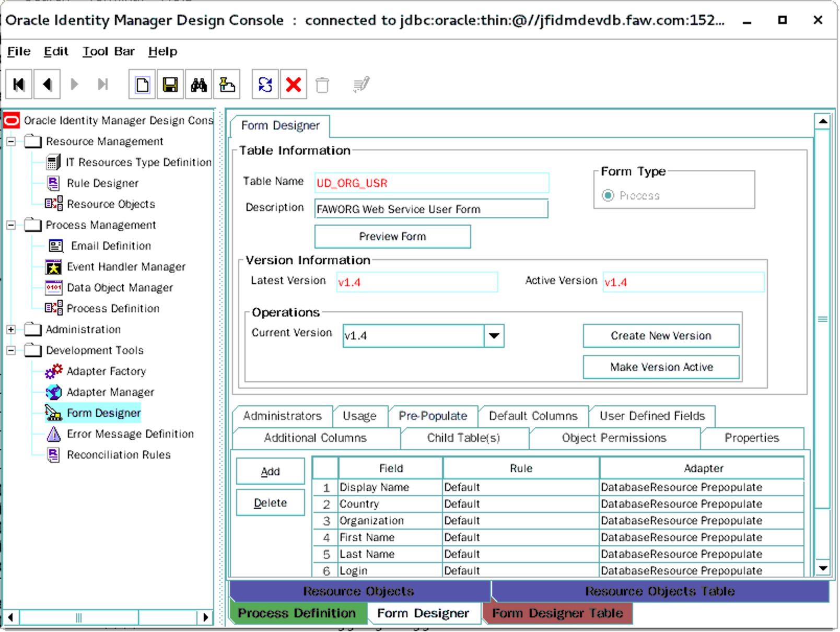Viewport: 840px width, 632px height.
Task: Click the notes toolbar icon next to binoculars
Action: pyautogui.click(x=227, y=84)
